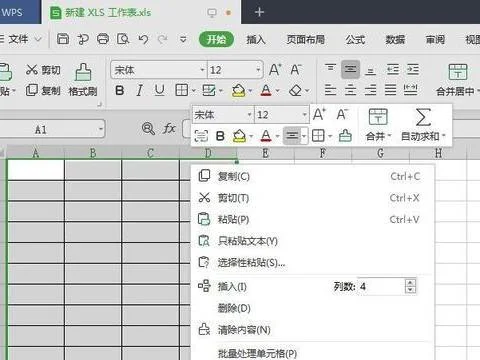Open the Name Box dropdown A1

[x=101, y=129]
